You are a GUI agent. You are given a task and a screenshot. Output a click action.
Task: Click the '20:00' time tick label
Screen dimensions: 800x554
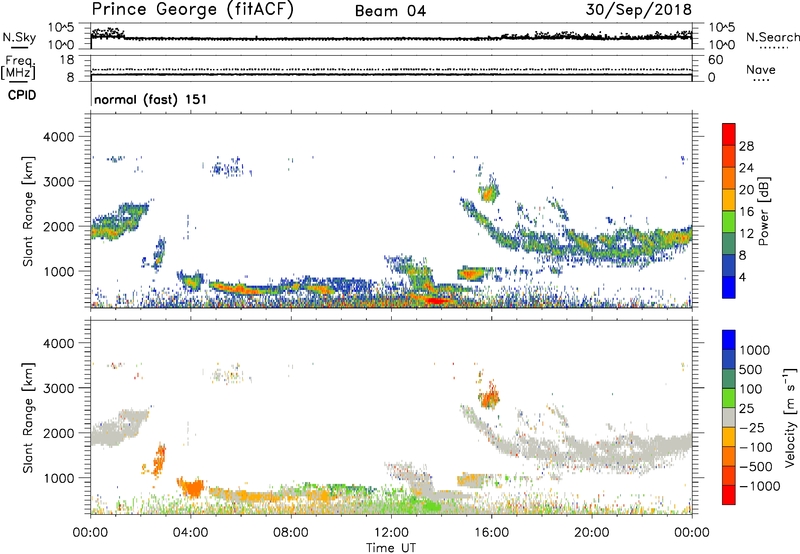click(x=591, y=533)
